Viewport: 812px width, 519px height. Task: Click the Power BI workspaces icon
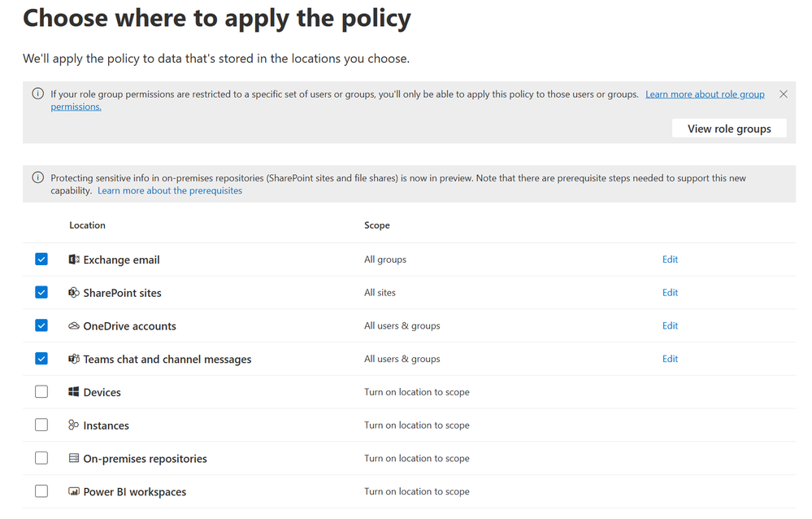pos(74,492)
